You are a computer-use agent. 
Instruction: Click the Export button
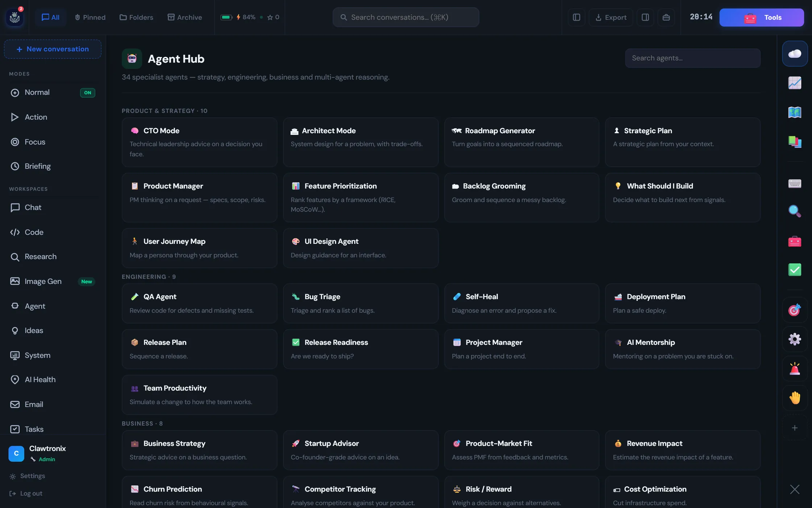(x=611, y=17)
